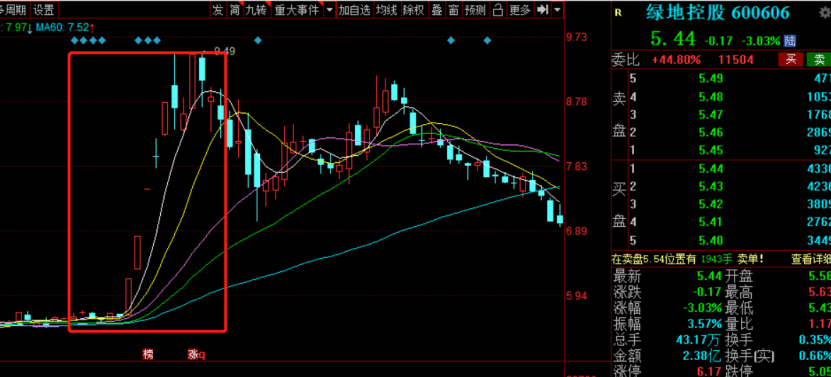Click the 5.94 price axis label
831x377 pixels.
[576, 296]
